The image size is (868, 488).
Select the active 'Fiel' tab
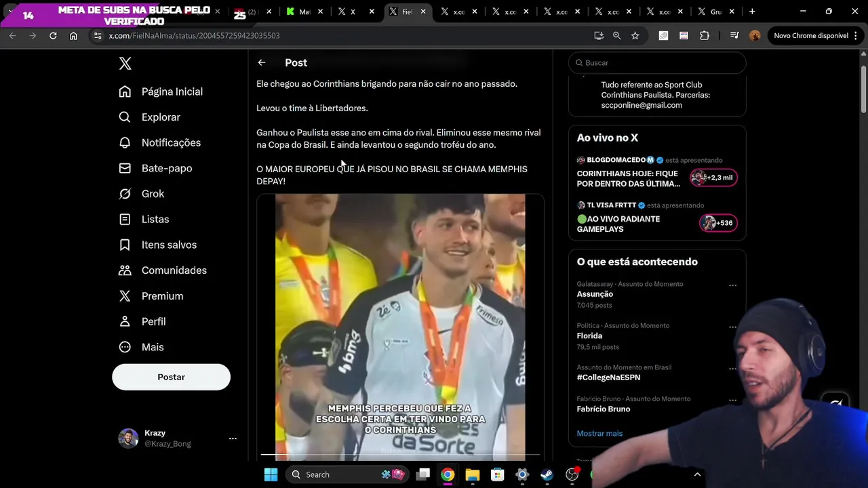tap(407, 12)
